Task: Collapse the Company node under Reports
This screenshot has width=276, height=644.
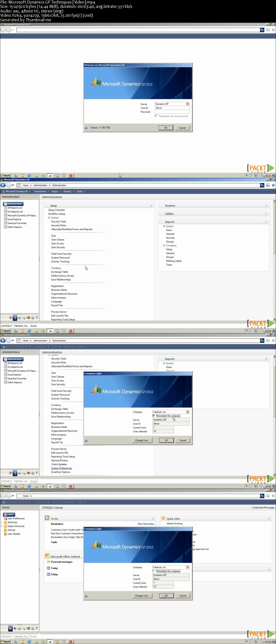Action: (x=164, y=245)
